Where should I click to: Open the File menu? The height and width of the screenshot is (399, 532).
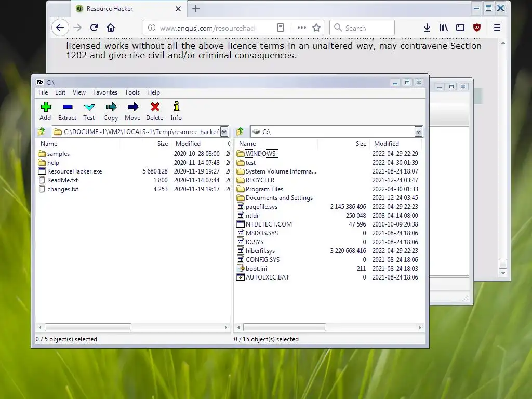click(43, 92)
